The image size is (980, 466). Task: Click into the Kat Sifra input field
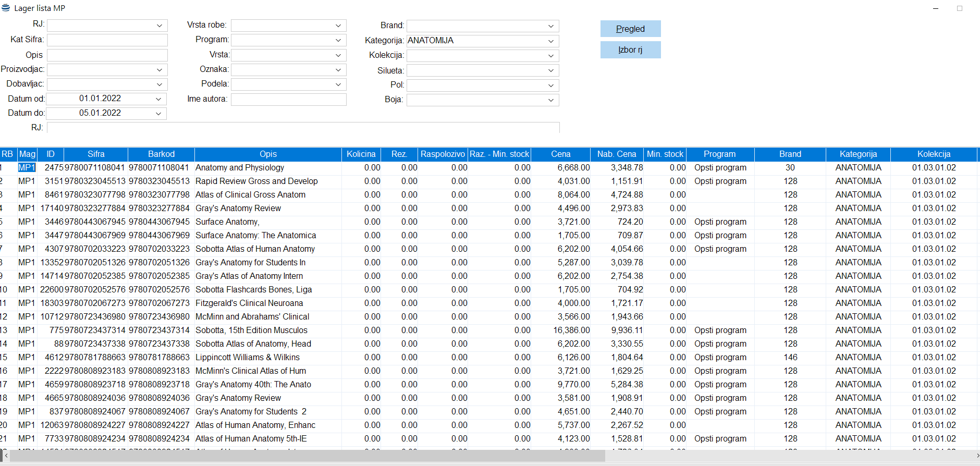coord(107,40)
